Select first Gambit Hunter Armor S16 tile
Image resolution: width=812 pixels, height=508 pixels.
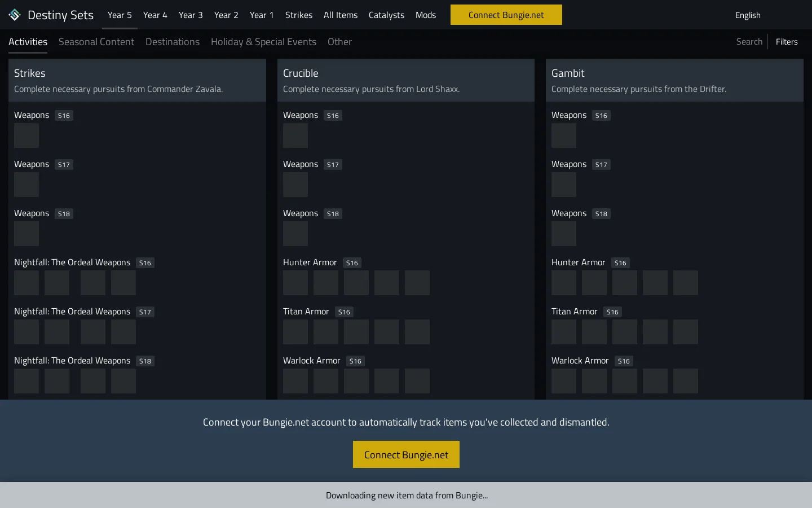(x=564, y=283)
